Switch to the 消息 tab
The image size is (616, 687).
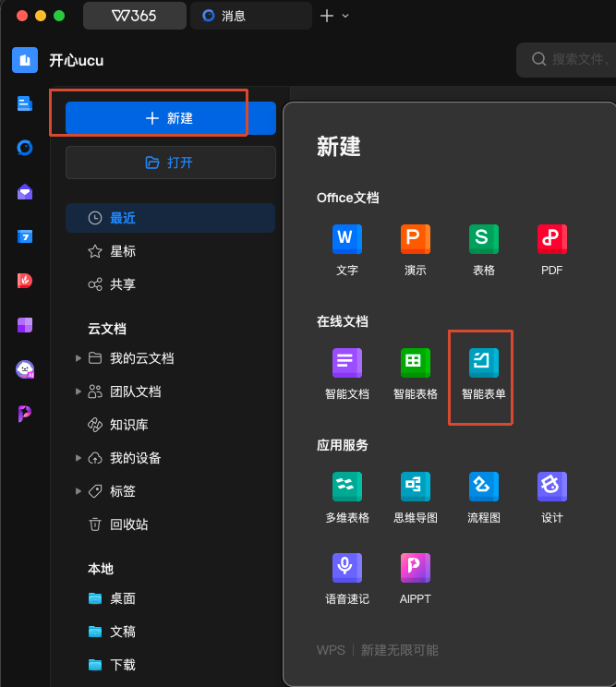point(251,16)
